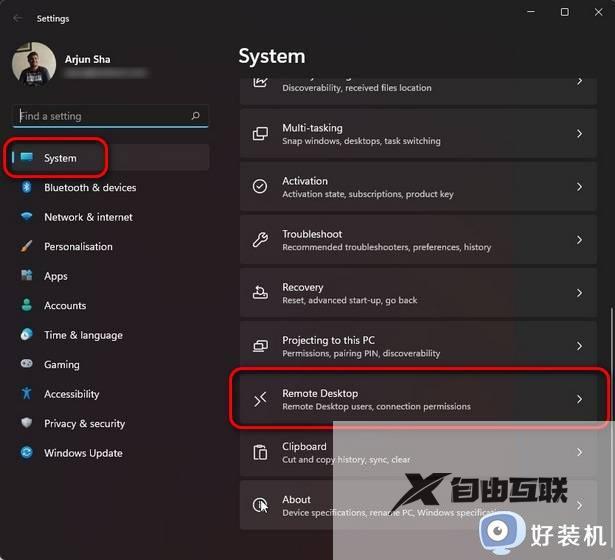
Task: Expand chevron on received files location row
Action: coord(579,82)
